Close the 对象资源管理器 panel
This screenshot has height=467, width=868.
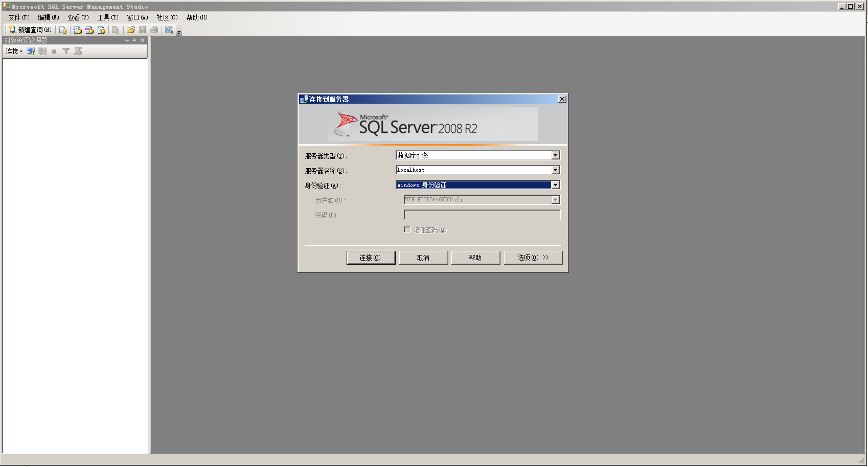(x=143, y=40)
